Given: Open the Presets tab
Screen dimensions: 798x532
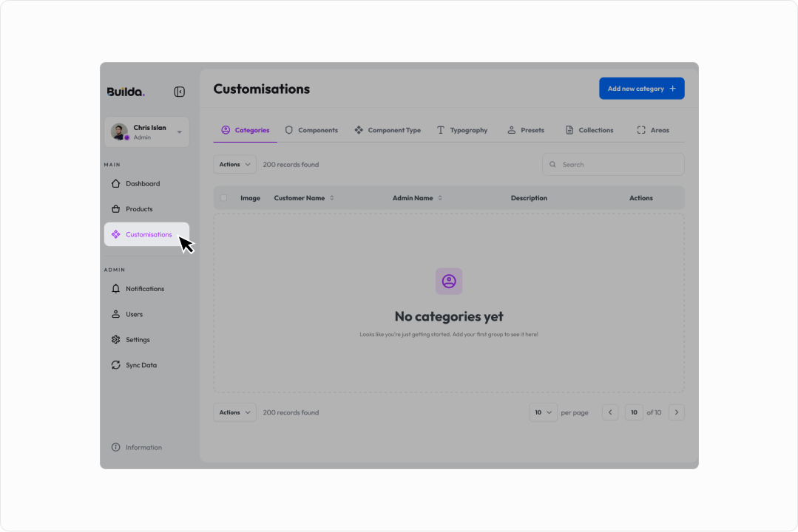Looking at the screenshot, I should coord(526,130).
